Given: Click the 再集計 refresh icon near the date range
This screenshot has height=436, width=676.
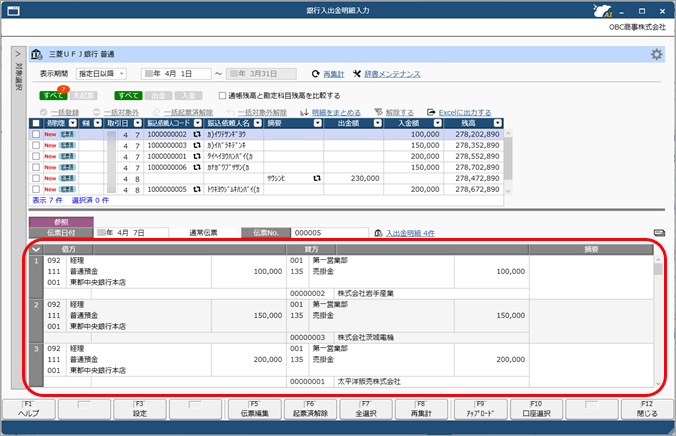Looking at the screenshot, I should coord(316,74).
